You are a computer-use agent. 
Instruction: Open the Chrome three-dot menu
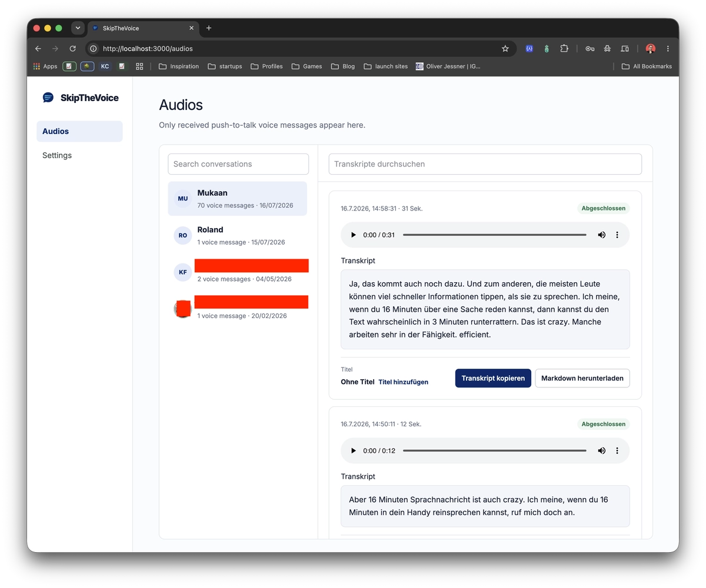[x=668, y=49]
